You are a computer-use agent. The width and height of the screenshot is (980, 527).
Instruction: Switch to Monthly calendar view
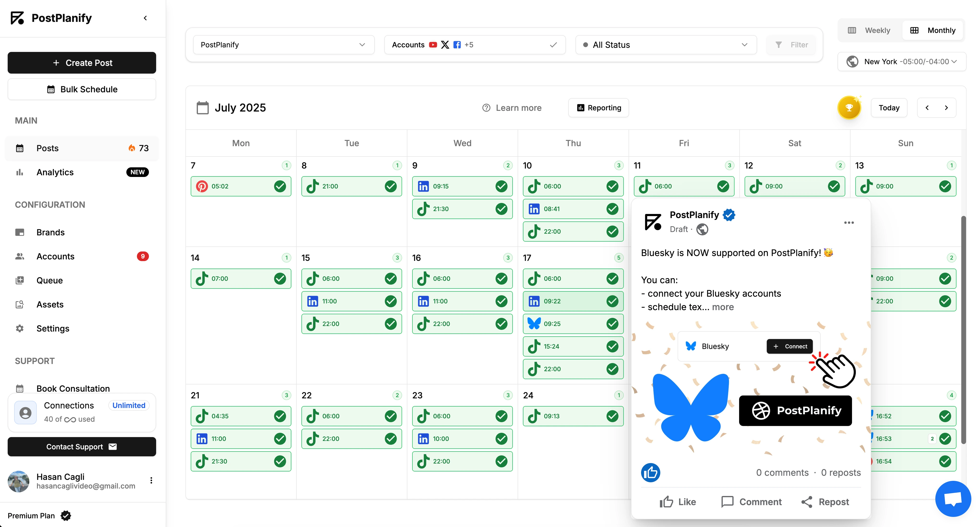click(x=932, y=31)
